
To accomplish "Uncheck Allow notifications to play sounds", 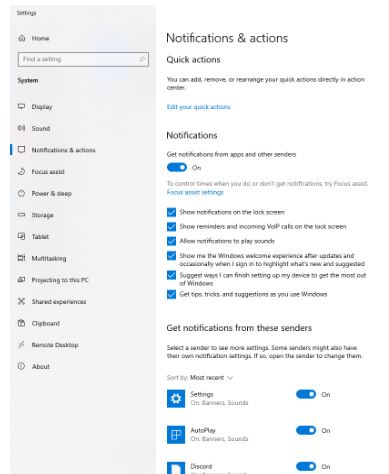I will [x=171, y=241].
